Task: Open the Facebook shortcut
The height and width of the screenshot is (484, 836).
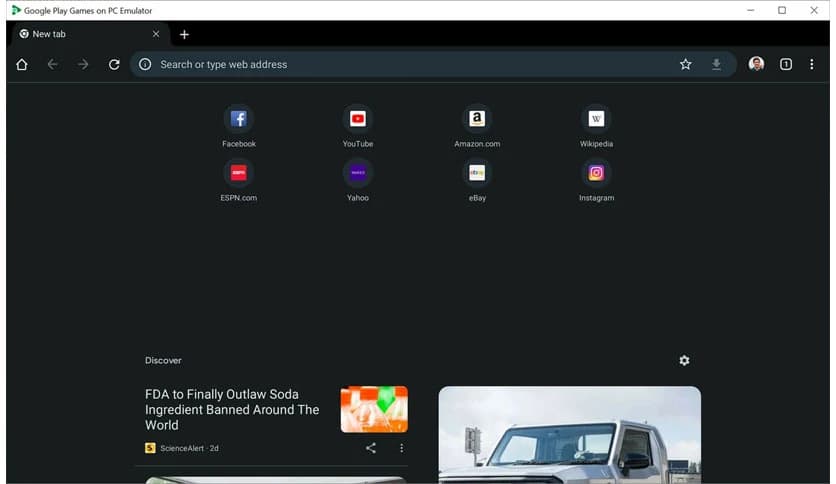Action: pos(239,126)
